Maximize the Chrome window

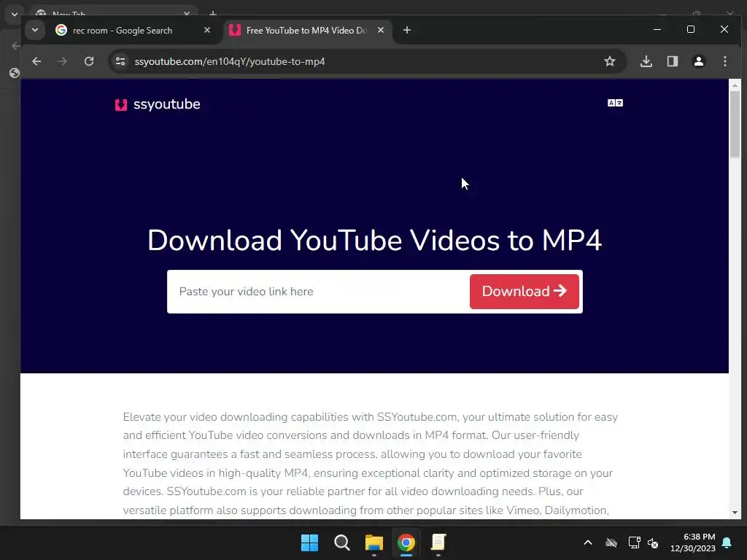[x=691, y=29]
